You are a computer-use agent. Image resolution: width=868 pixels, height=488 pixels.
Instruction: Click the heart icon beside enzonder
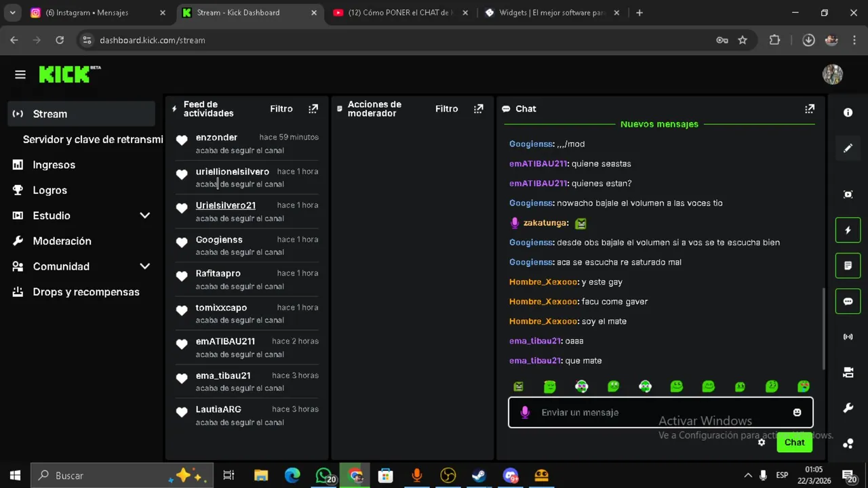[182, 140]
